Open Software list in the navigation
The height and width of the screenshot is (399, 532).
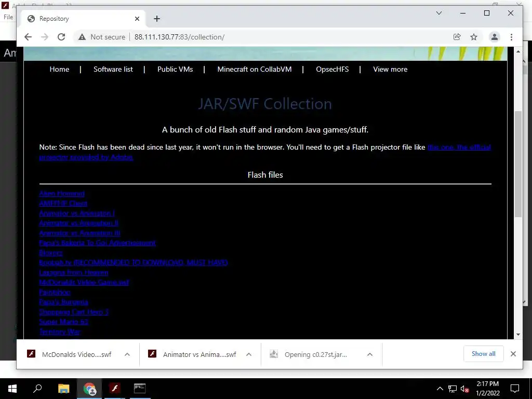click(x=113, y=69)
